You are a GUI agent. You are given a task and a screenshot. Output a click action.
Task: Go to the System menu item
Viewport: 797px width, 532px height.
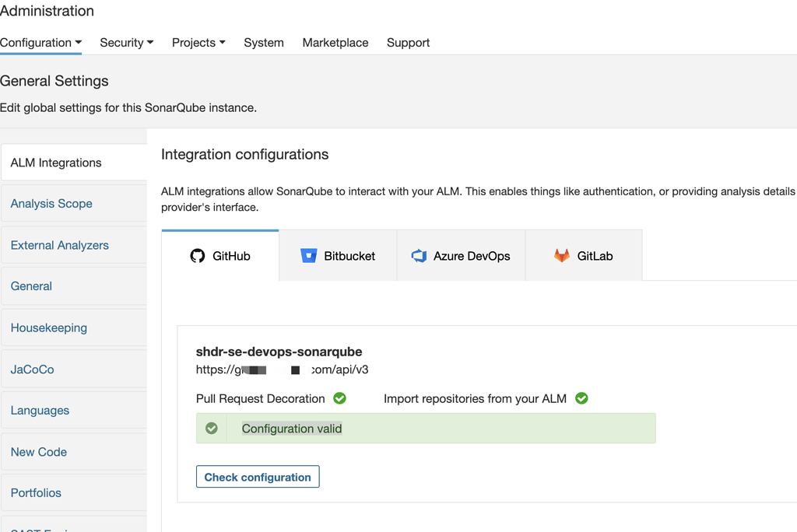264,43
